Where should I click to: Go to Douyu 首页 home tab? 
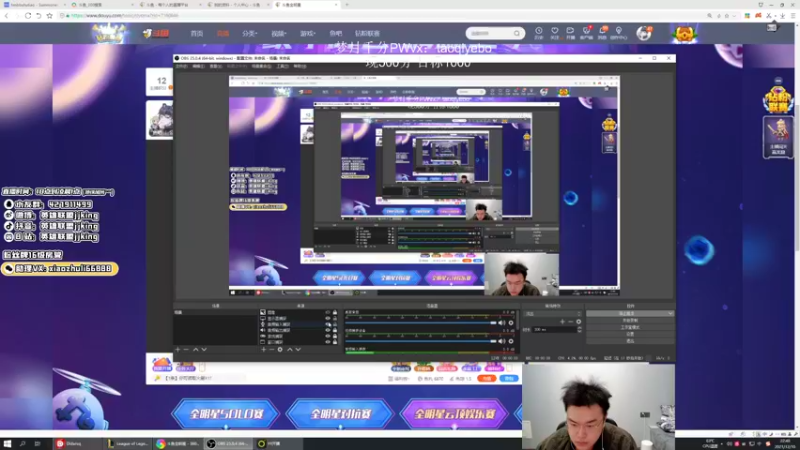197,33
